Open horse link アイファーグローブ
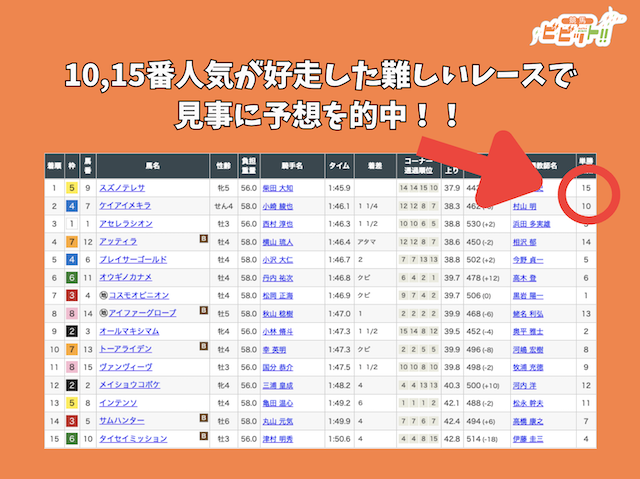640x479 pixels. [142, 313]
